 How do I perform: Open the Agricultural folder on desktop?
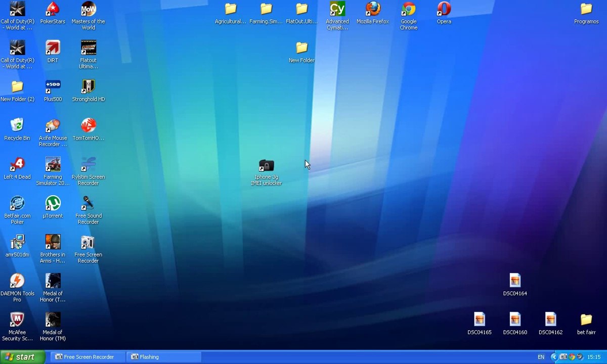coord(231,9)
